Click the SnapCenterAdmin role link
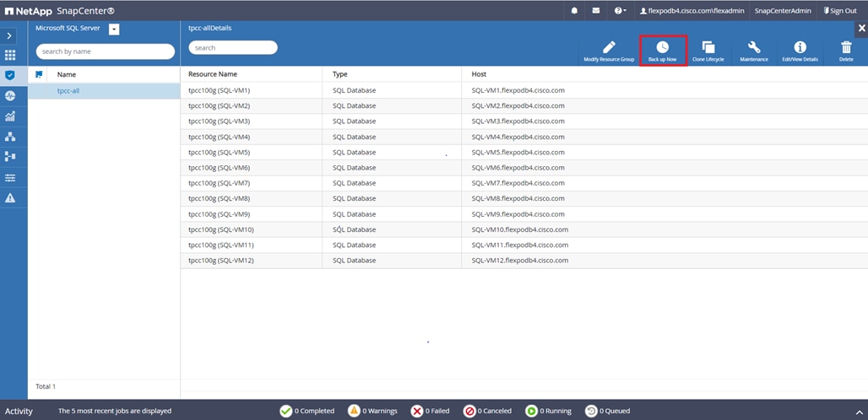The image size is (868, 420). tap(783, 10)
